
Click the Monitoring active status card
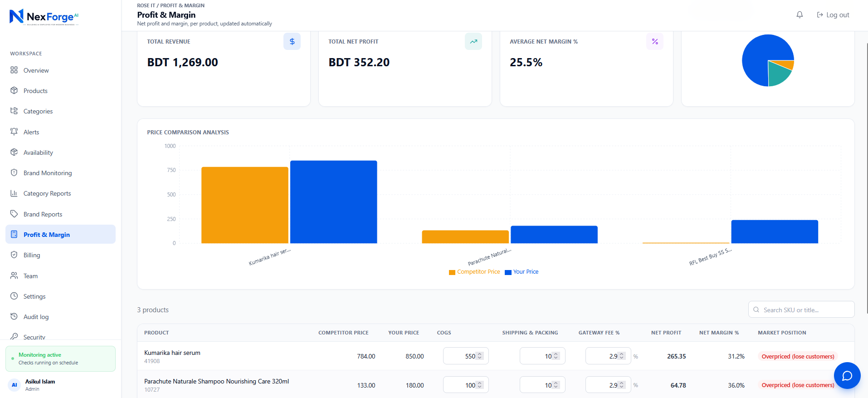(60, 359)
